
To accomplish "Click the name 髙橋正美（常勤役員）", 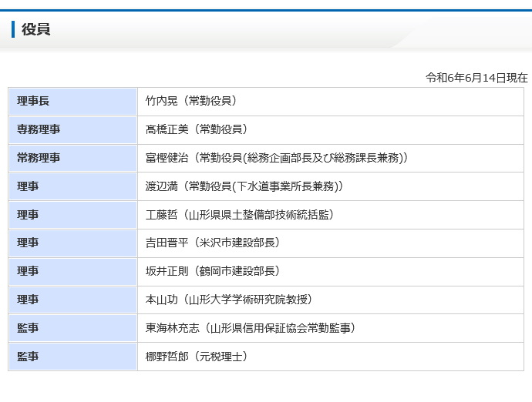I will [x=197, y=129].
